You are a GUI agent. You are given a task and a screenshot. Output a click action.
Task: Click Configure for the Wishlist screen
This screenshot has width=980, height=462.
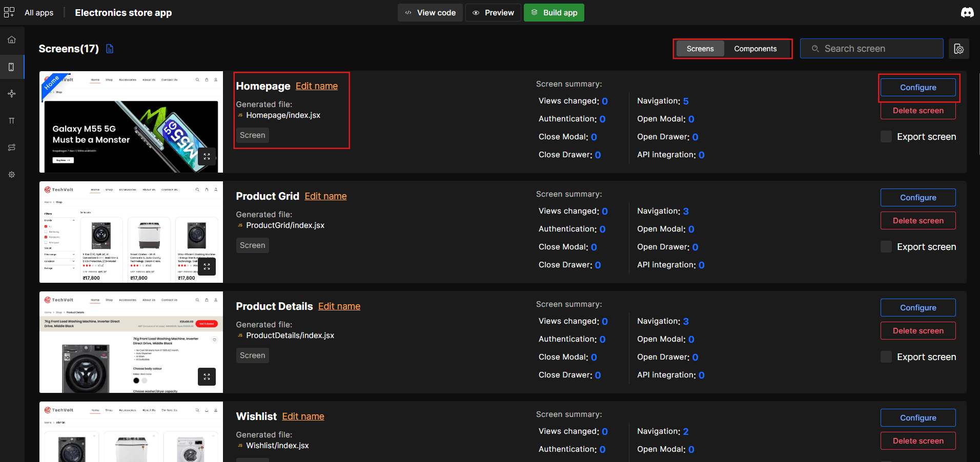(x=918, y=418)
